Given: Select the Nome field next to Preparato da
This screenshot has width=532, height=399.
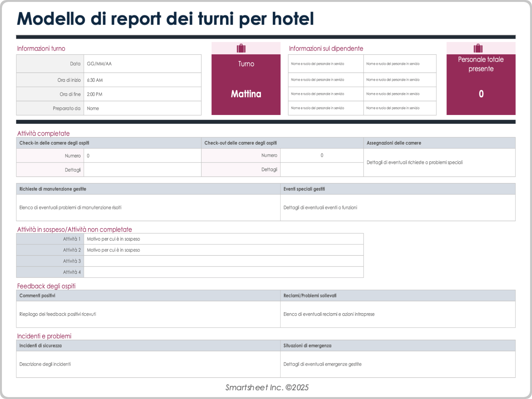Looking at the screenshot, I should 142,108.
